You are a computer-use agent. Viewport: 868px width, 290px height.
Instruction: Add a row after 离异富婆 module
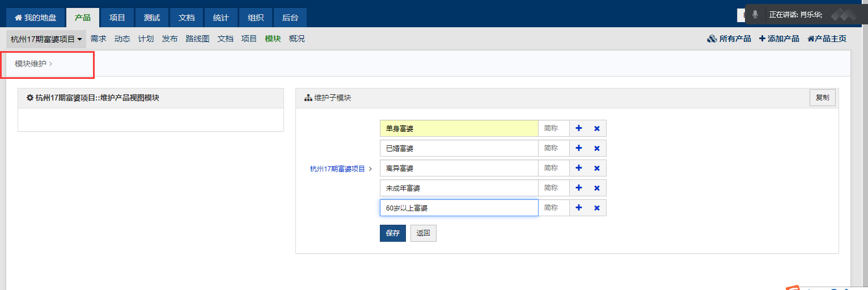(578, 168)
